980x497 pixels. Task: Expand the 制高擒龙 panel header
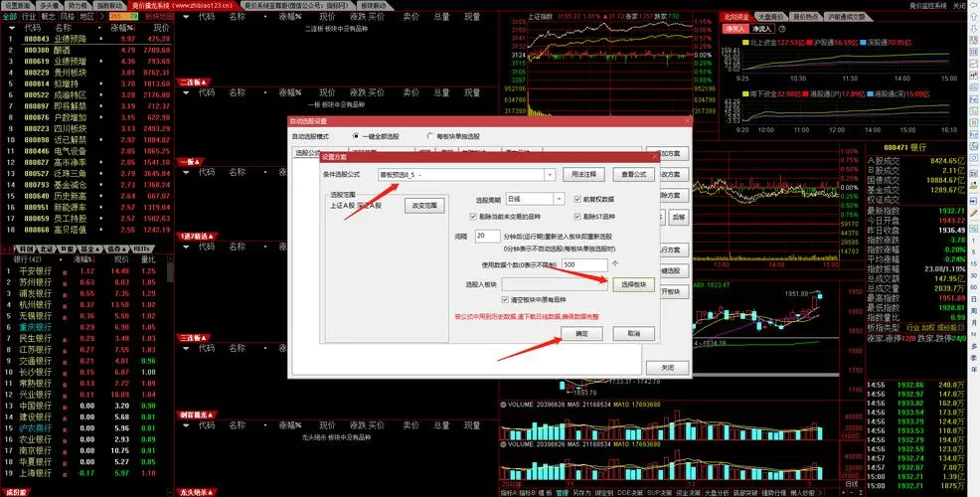[197, 414]
